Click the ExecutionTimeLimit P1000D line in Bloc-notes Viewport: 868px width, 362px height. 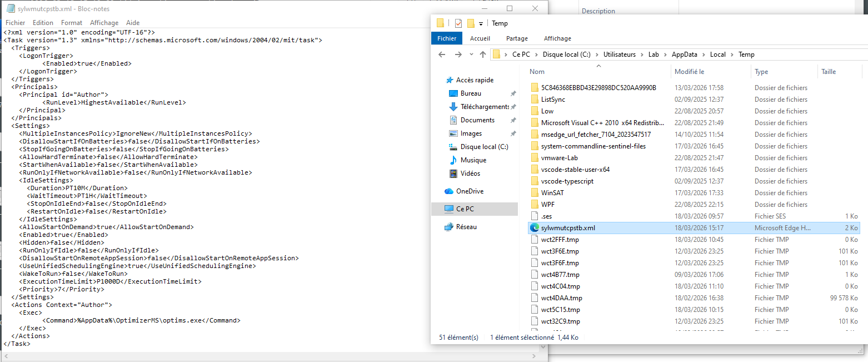coord(111,281)
